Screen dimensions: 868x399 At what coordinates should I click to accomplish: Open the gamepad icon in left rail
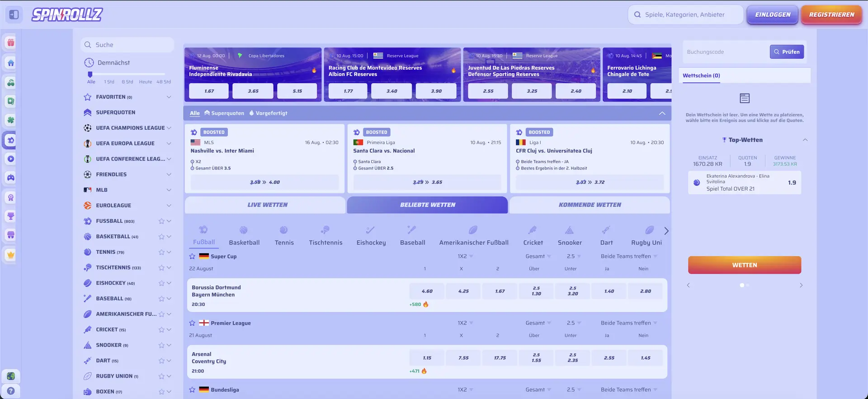[x=11, y=178]
